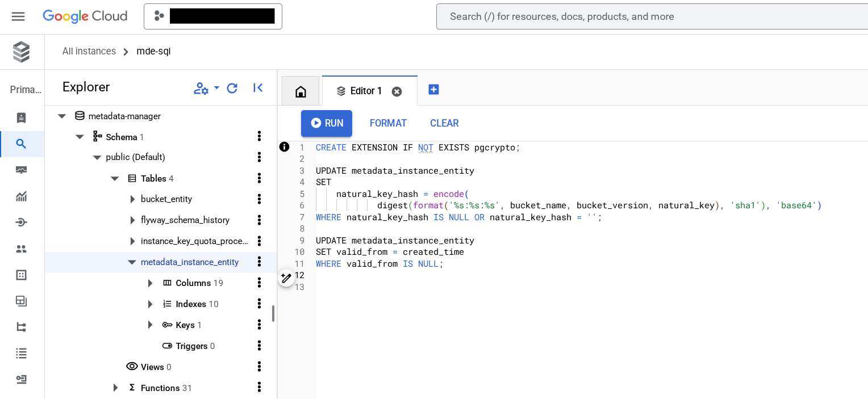Open more options for Schema row
The image size is (868, 399).
pos(259,137)
